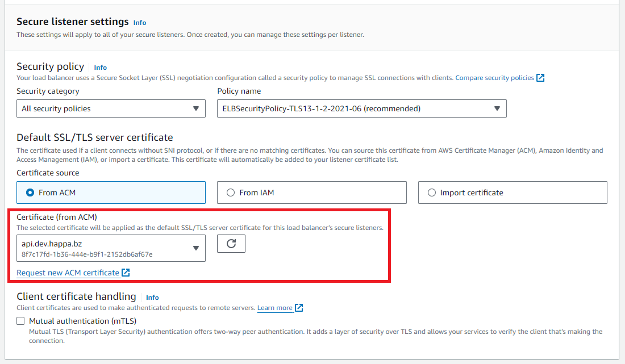Click external link icon beside Compare security policies
The height and width of the screenshot is (364, 625).
[540, 78]
